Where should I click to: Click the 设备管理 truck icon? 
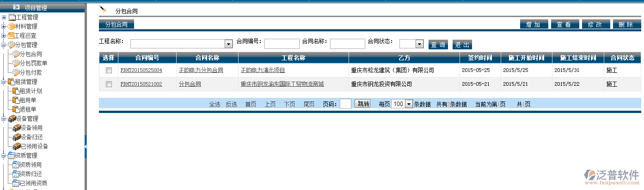[12, 119]
